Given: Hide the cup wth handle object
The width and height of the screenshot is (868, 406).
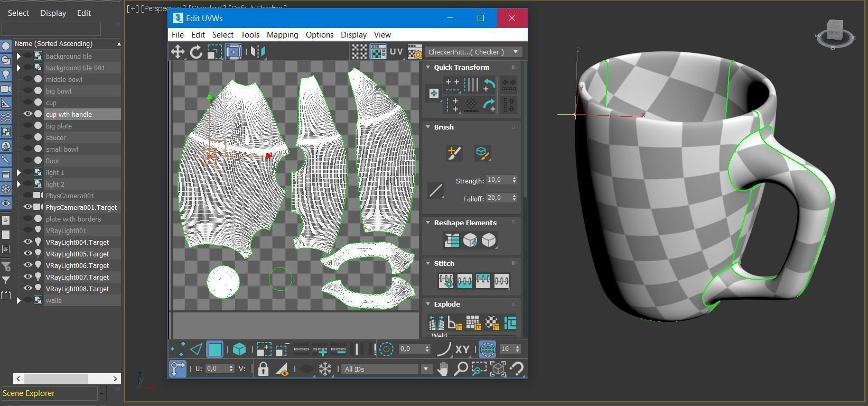Looking at the screenshot, I should click(x=29, y=114).
